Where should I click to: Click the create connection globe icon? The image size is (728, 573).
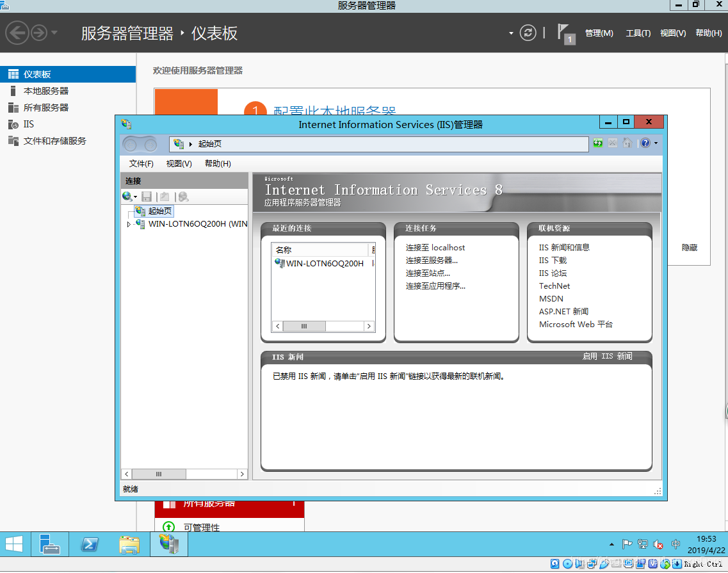[x=127, y=197]
